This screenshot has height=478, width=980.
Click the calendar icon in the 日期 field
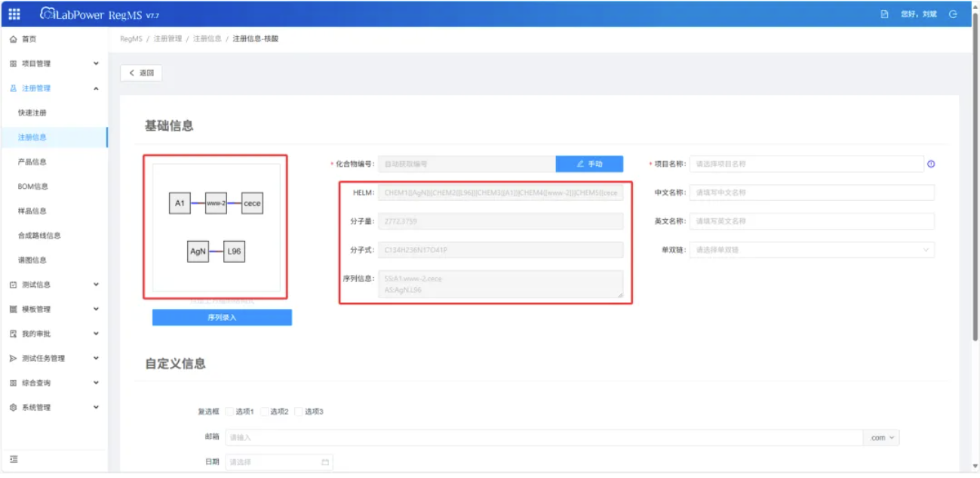point(325,462)
